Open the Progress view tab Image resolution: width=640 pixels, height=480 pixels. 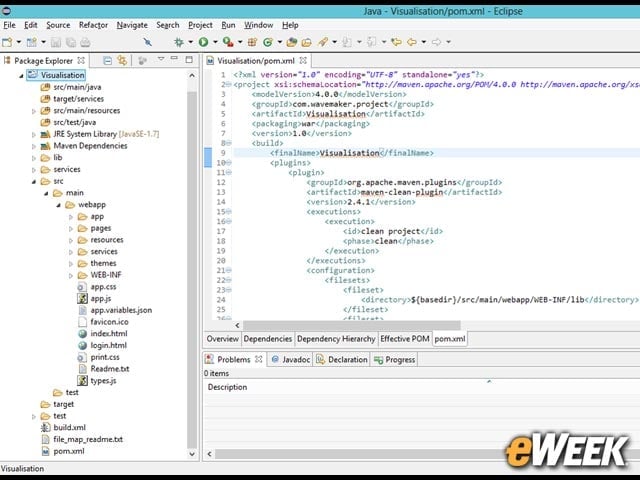394,360
